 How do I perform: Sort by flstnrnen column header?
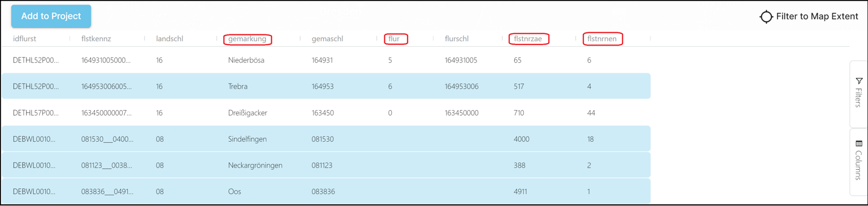(602, 39)
